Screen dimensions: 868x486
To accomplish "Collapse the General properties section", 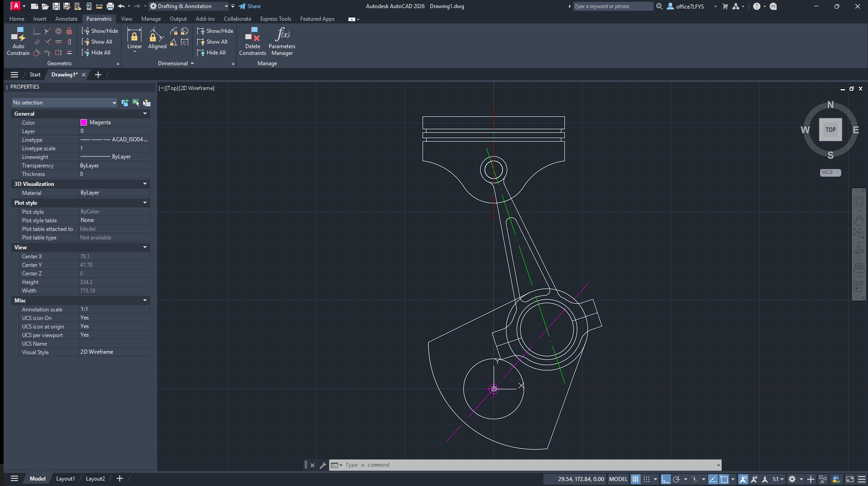I will pos(145,114).
